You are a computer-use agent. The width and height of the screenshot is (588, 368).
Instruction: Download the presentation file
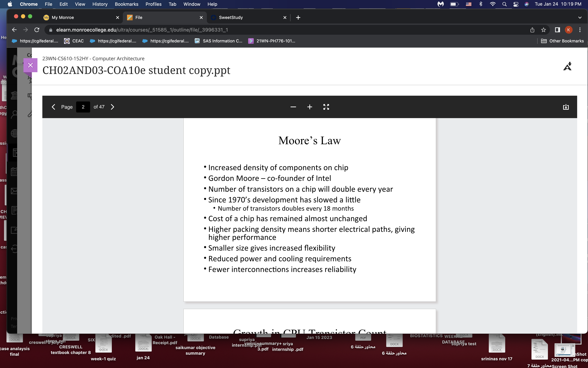point(566,107)
